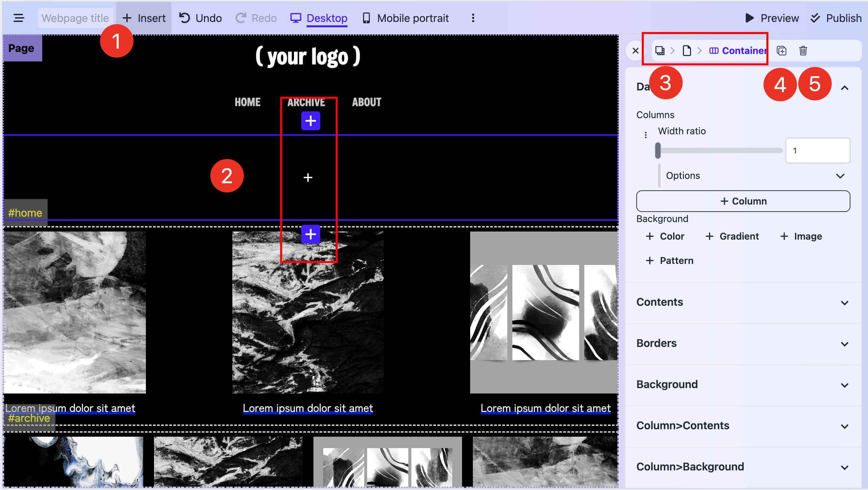Click the + Column button
Viewport: 868px width, 490px height.
coord(743,201)
